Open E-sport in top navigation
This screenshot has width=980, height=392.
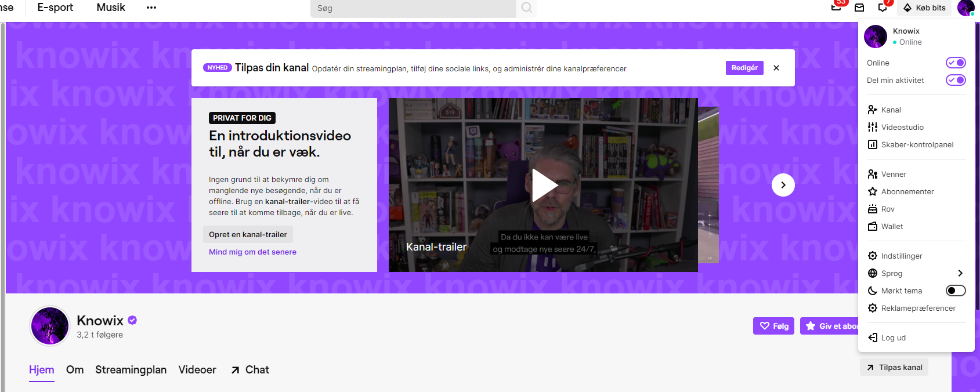[55, 8]
